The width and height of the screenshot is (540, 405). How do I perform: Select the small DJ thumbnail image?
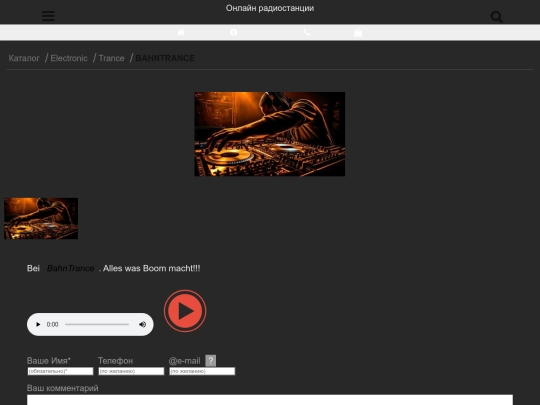tap(41, 218)
